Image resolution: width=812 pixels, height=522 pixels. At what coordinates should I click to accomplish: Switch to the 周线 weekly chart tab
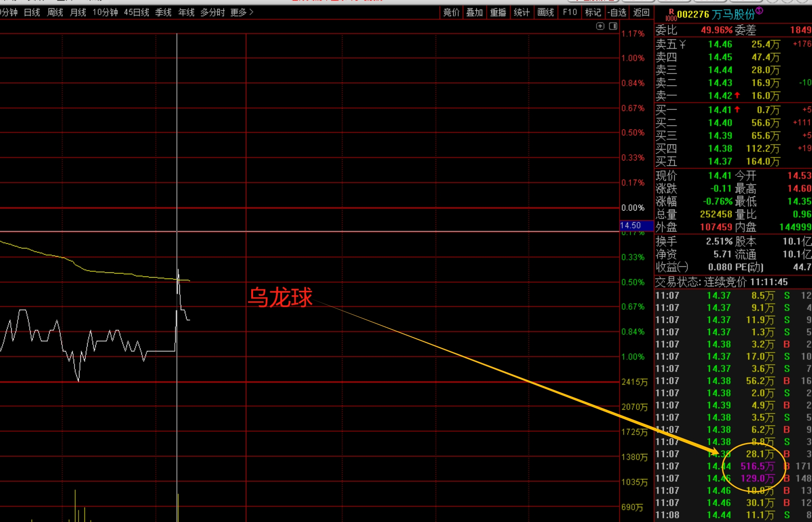pos(55,13)
